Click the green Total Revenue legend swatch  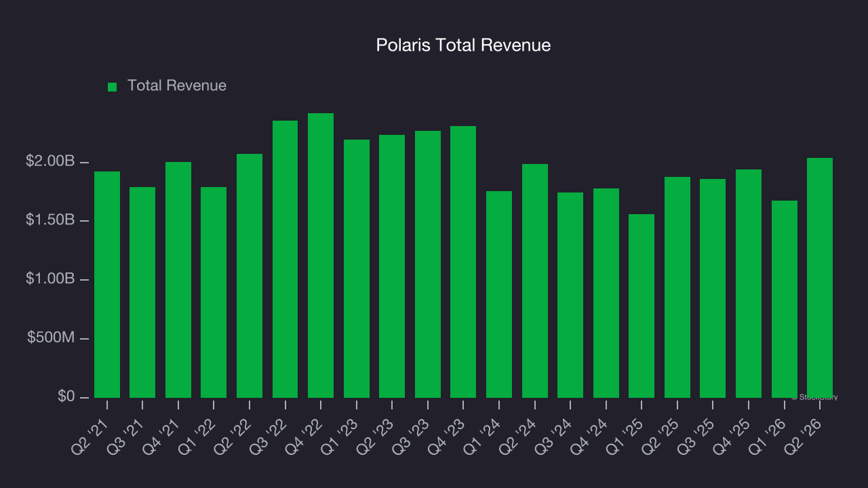pyautogui.click(x=113, y=87)
